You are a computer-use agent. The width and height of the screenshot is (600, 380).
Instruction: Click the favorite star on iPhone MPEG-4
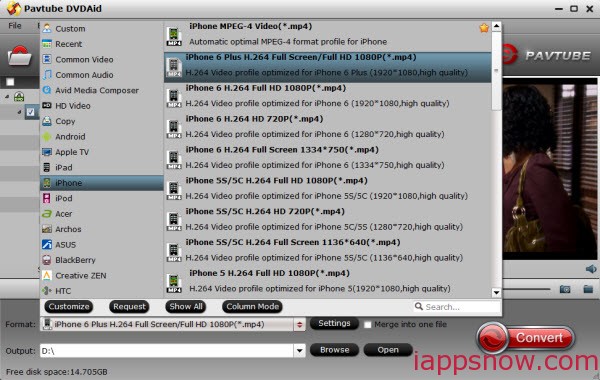coord(484,28)
